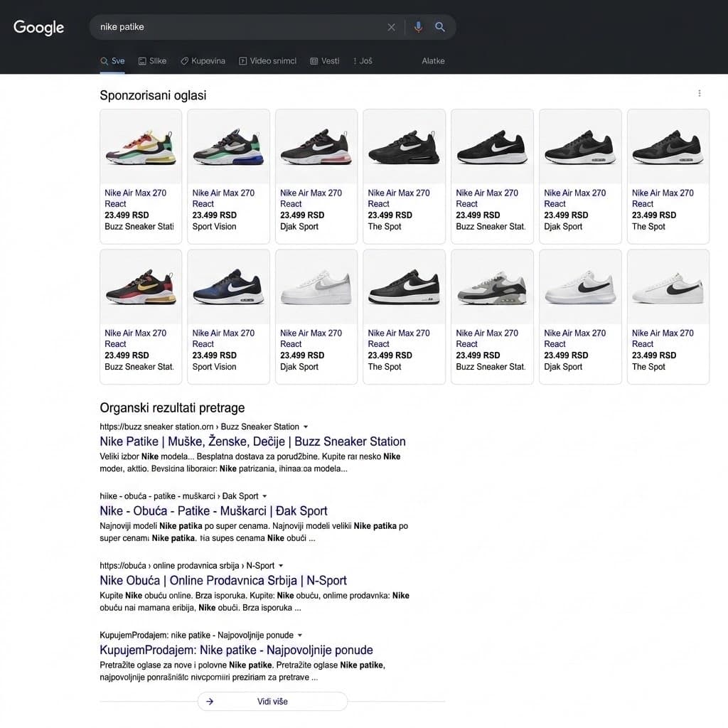Click the navy blue sneaker image, second row Sport Vision
728x728 pixels.
pyautogui.click(x=228, y=287)
